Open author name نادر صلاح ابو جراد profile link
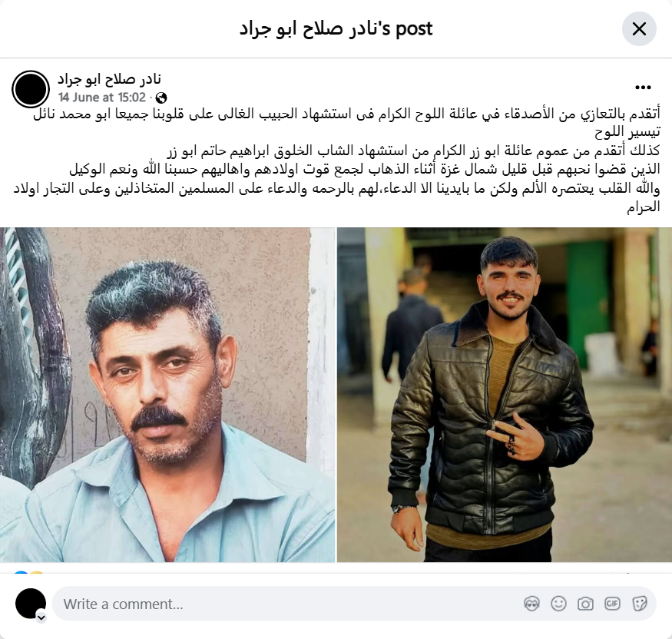Viewport: 672px width, 639px height. pyautogui.click(x=109, y=79)
